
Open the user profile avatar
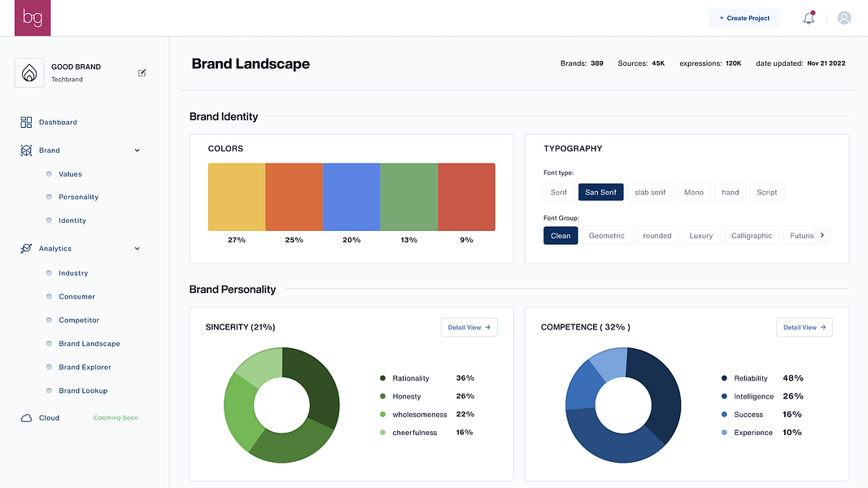[x=844, y=18]
